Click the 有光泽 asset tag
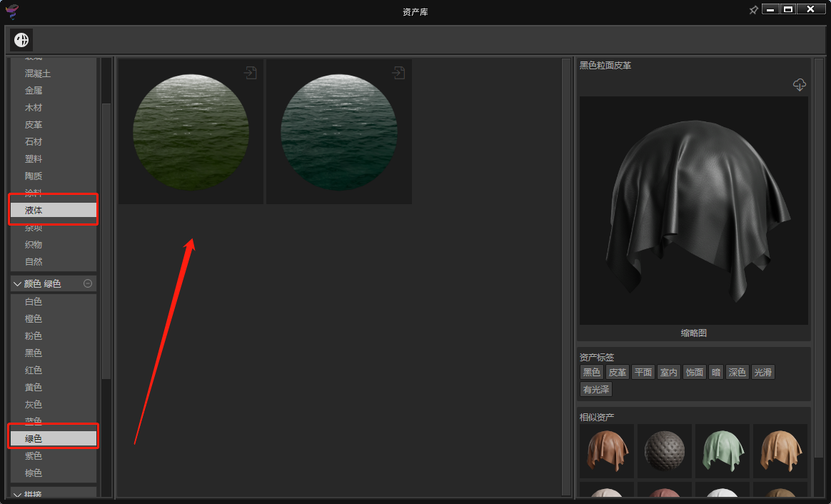Screen dimensions: 831x504 click(x=596, y=390)
